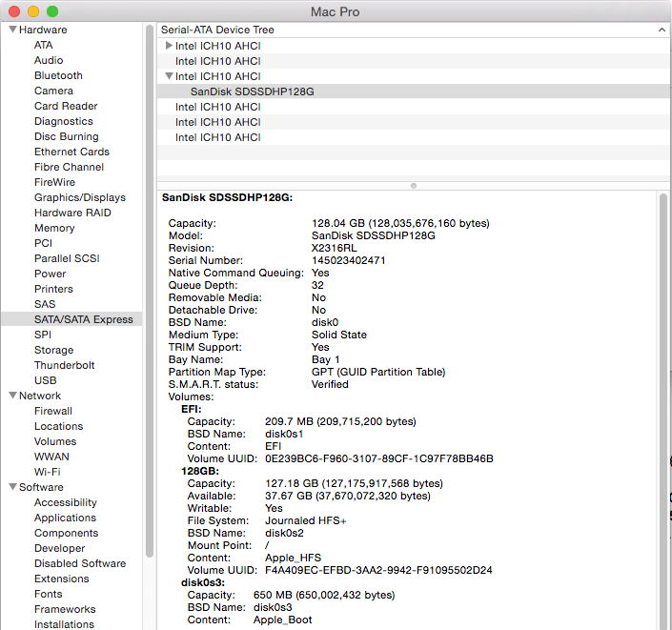Show Thunderbolt information
This screenshot has width=672, height=630.
64,365
